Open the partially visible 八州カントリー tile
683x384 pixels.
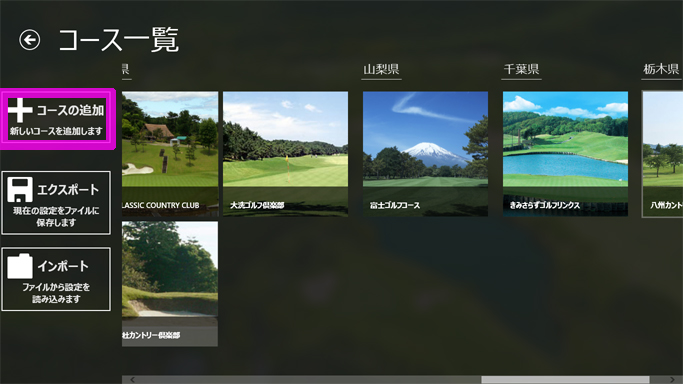[x=663, y=154]
